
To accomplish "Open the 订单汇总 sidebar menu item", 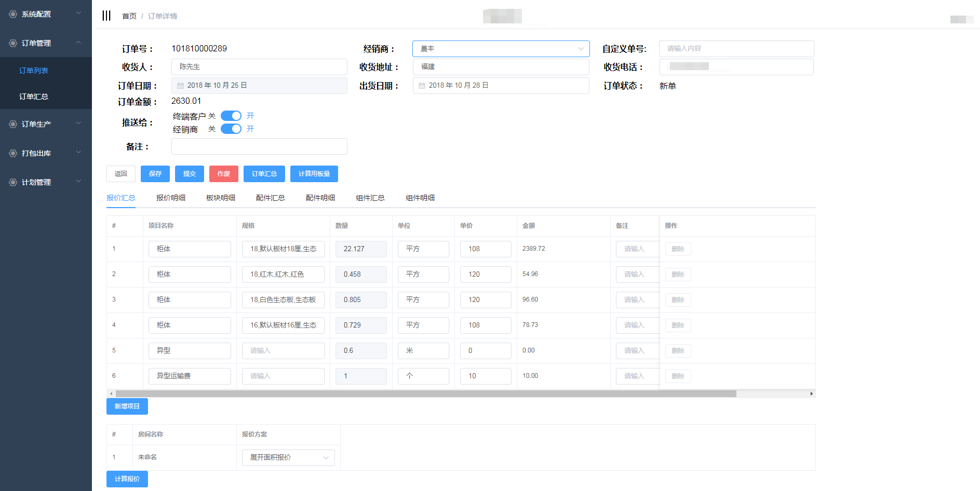I will tap(34, 97).
